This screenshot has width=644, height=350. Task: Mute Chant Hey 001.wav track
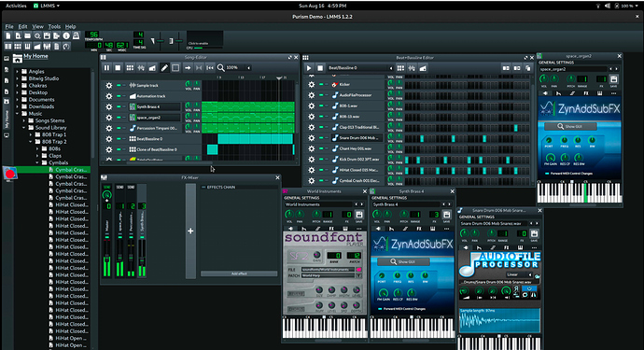[322, 148]
